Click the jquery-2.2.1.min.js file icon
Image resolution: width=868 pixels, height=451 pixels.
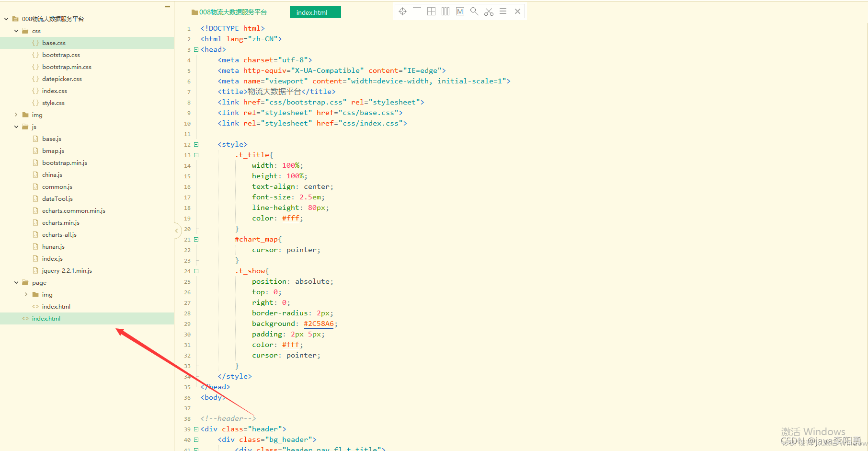(35, 271)
